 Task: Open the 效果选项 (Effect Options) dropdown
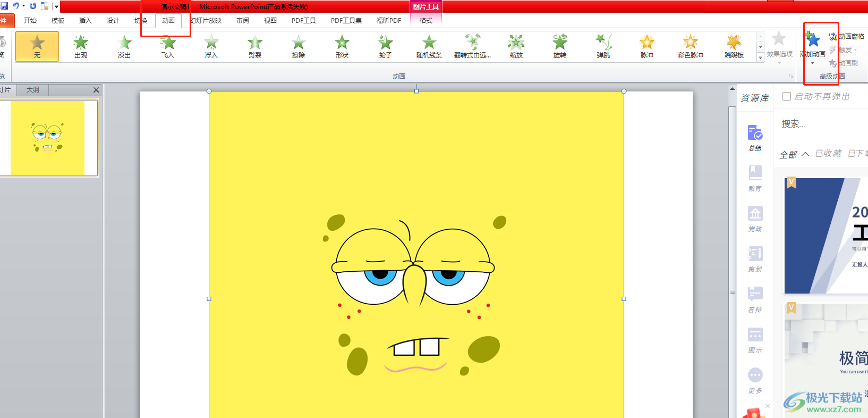click(779, 48)
